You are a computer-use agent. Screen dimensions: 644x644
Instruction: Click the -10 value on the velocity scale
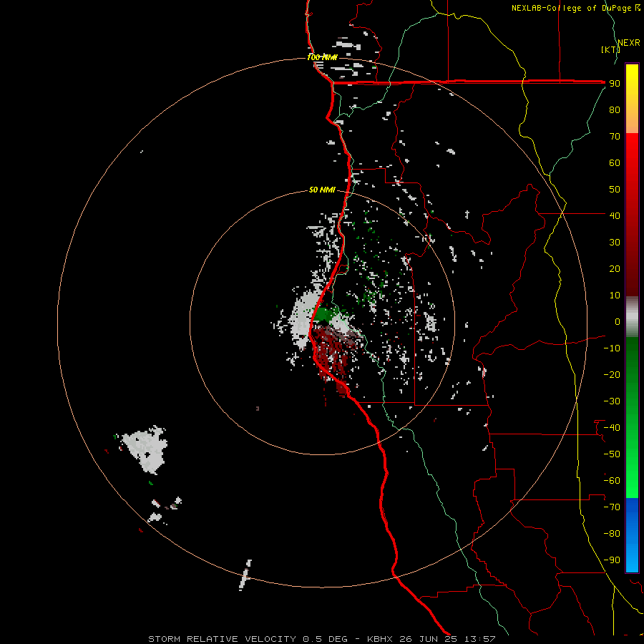[612, 348]
